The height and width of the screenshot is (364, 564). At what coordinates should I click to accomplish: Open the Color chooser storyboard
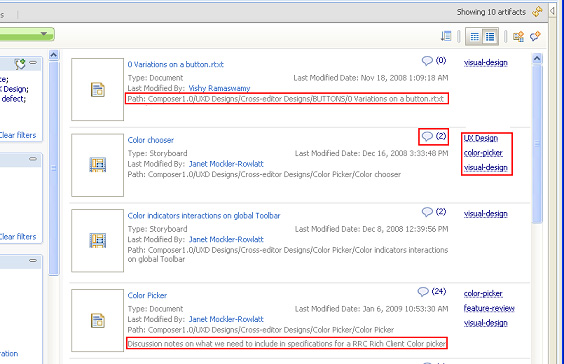pos(151,140)
